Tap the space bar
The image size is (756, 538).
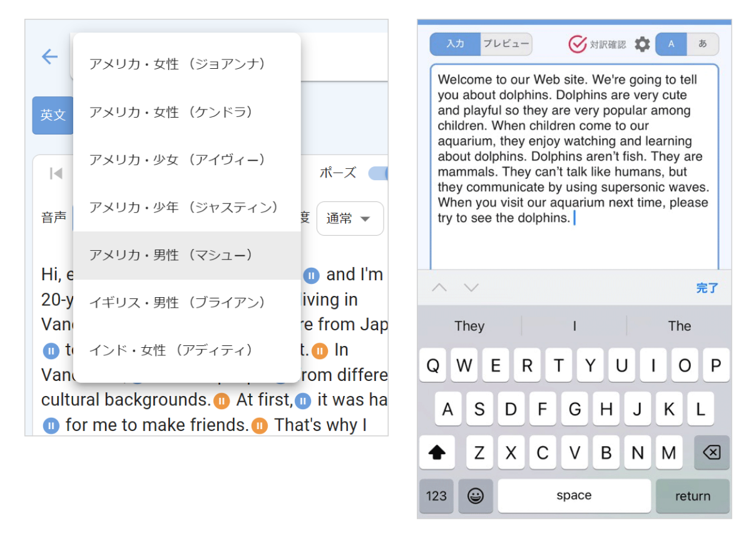(x=574, y=496)
